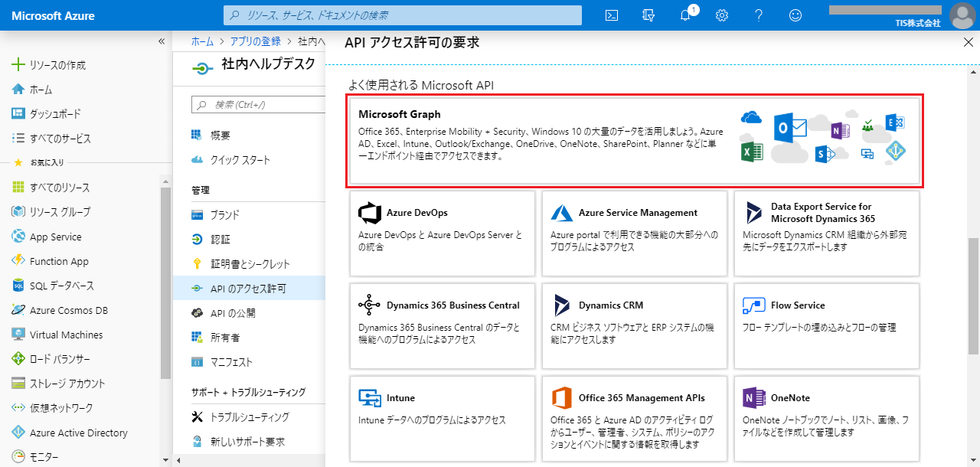Screen dimensions: 980x467
Task: Select Data Export Service for Dynamics 365
Action: (827, 233)
